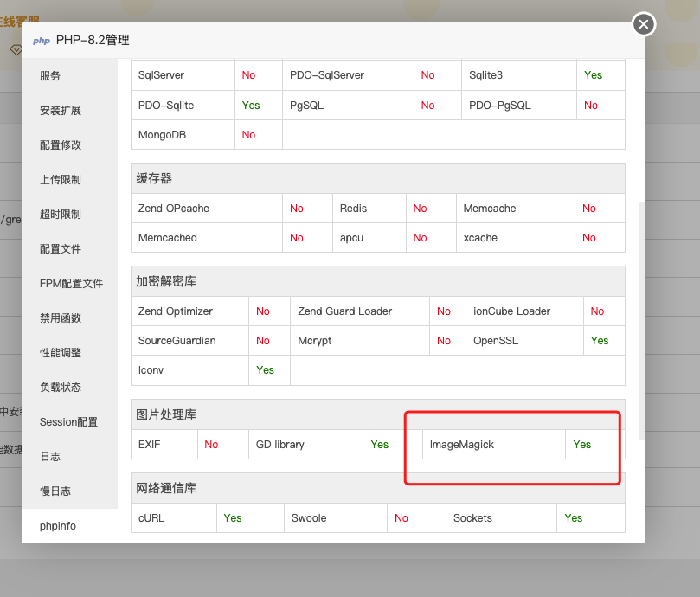Click the No value beside Swoole

(401, 518)
